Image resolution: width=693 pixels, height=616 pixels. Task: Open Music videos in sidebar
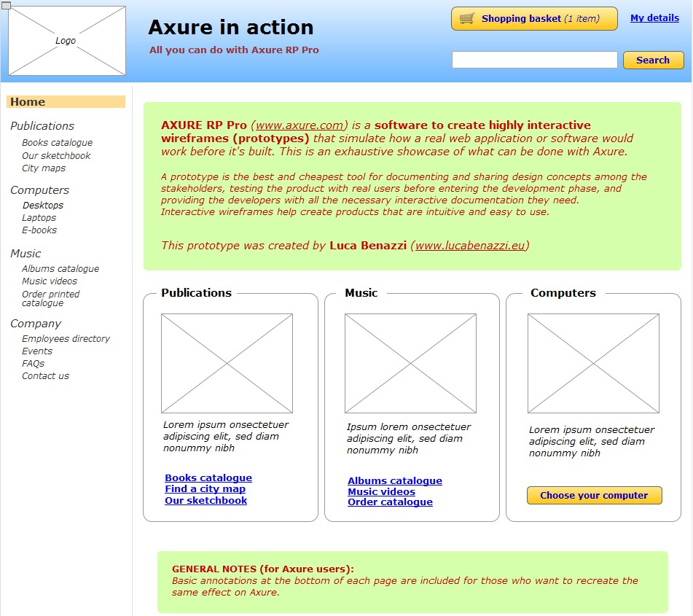tap(50, 281)
